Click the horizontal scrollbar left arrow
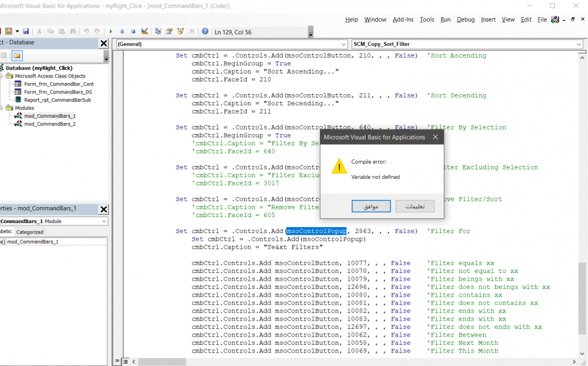 (133, 361)
